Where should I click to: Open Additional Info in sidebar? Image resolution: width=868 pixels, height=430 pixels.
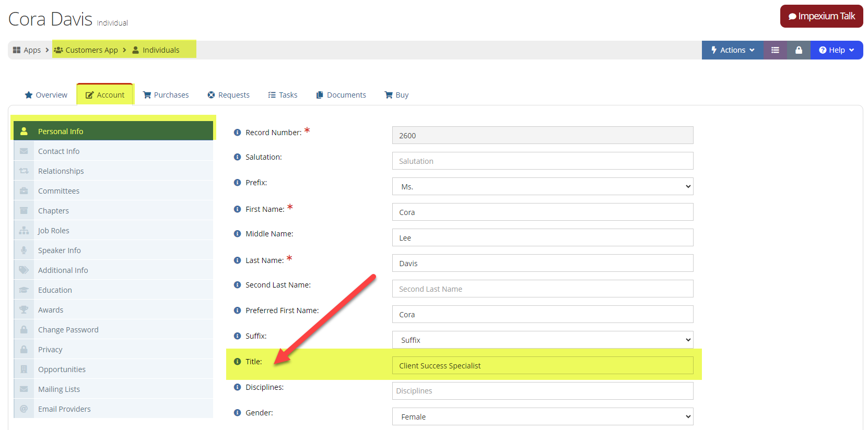pos(113,270)
